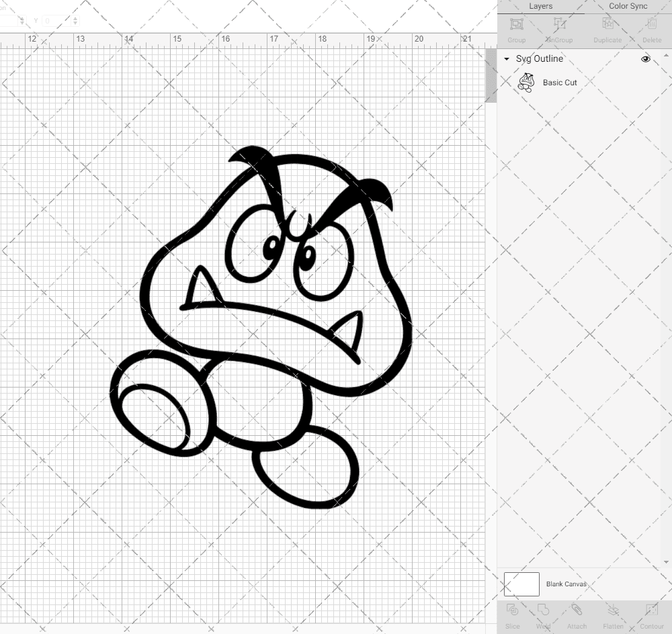This screenshot has width=672, height=634.
Task: Switch to the Color Sync tab
Action: (x=627, y=6)
